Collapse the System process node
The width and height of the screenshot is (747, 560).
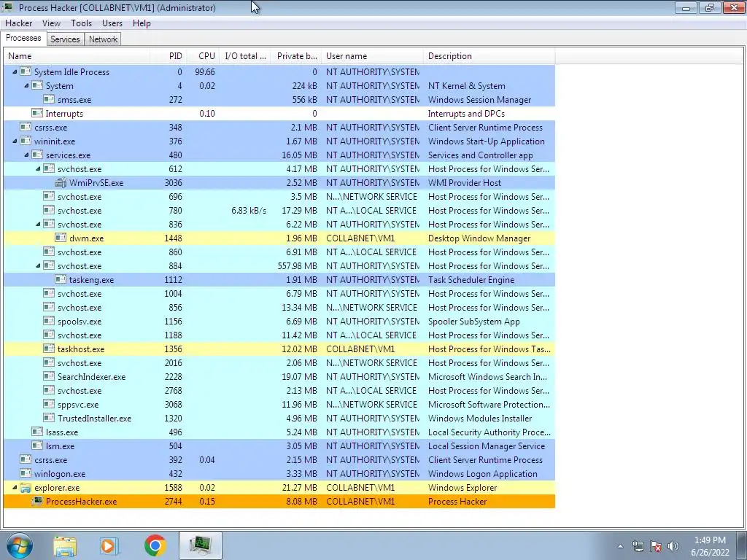tap(26, 86)
